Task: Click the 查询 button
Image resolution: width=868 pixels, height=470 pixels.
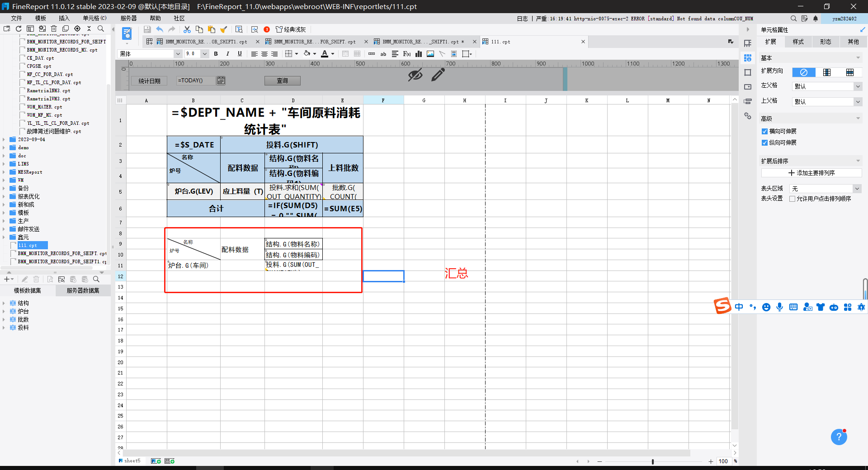Action: click(x=283, y=81)
